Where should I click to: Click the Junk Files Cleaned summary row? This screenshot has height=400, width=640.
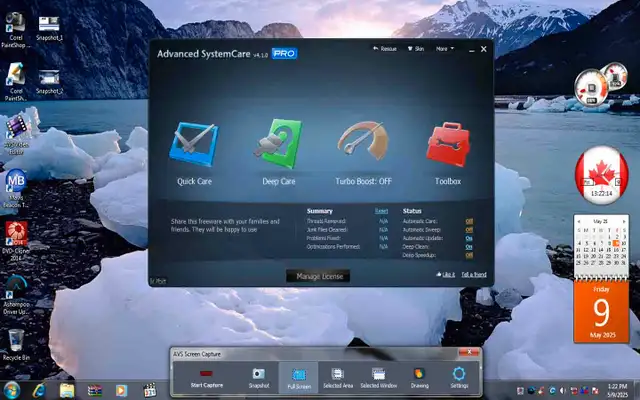click(x=347, y=230)
